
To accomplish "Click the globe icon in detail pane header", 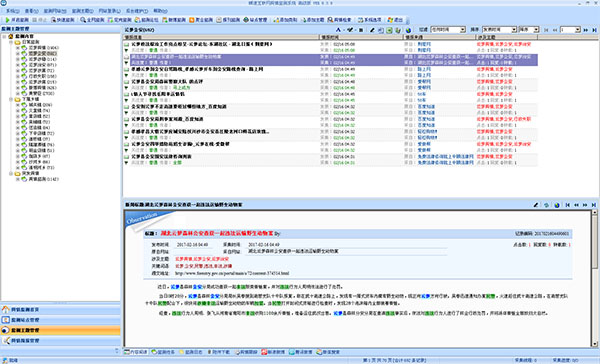I will coord(557,205).
